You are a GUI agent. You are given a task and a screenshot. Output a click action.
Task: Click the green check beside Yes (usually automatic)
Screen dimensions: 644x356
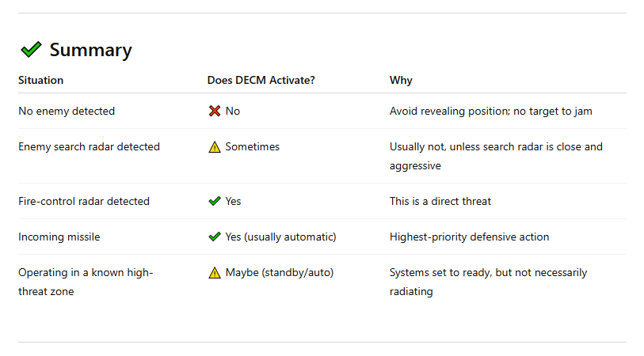click(x=215, y=237)
